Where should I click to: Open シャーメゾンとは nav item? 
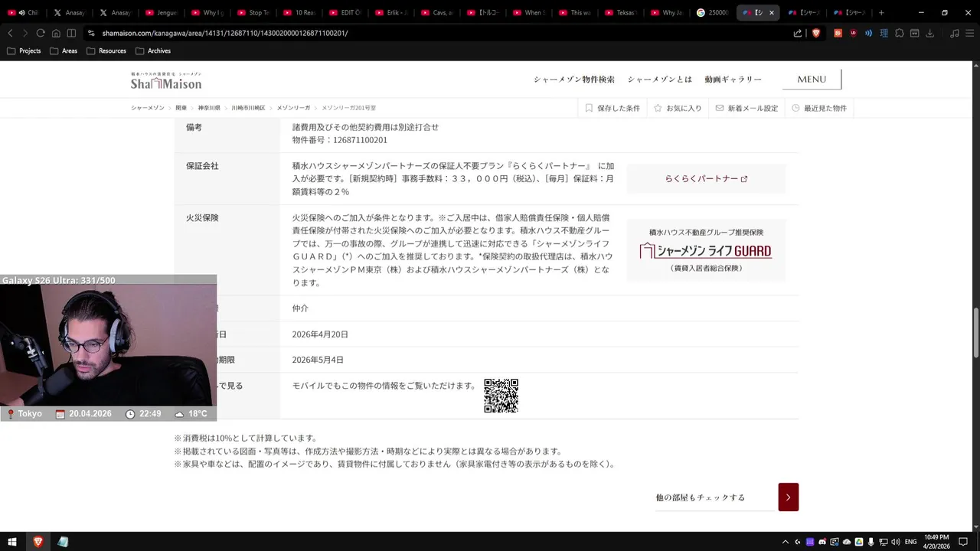pyautogui.click(x=659, y=80)
